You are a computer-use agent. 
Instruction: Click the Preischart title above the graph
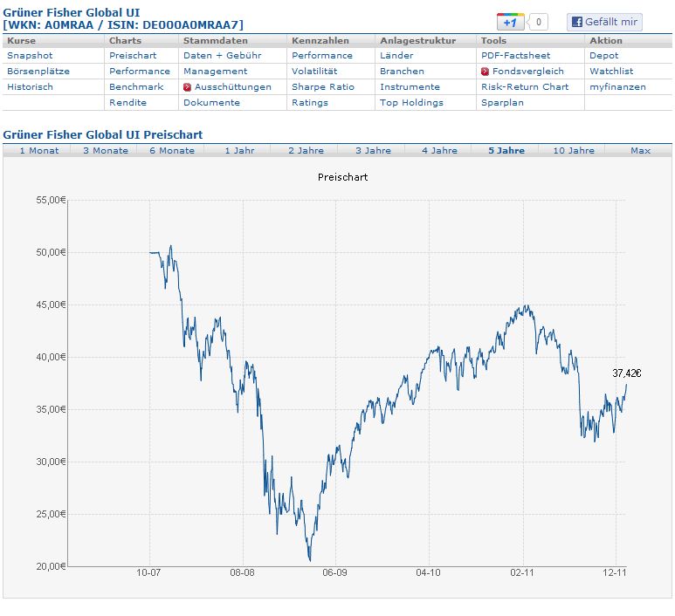pos(342,177)
